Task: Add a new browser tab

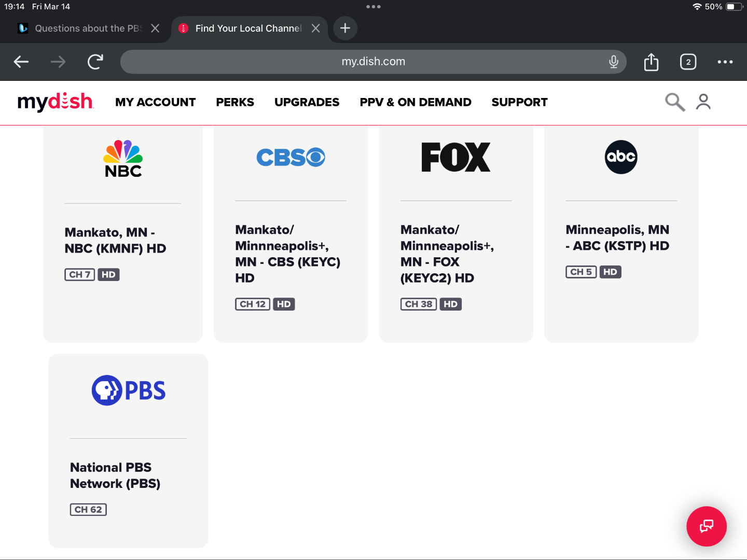Action: click(x=345, y=29)
